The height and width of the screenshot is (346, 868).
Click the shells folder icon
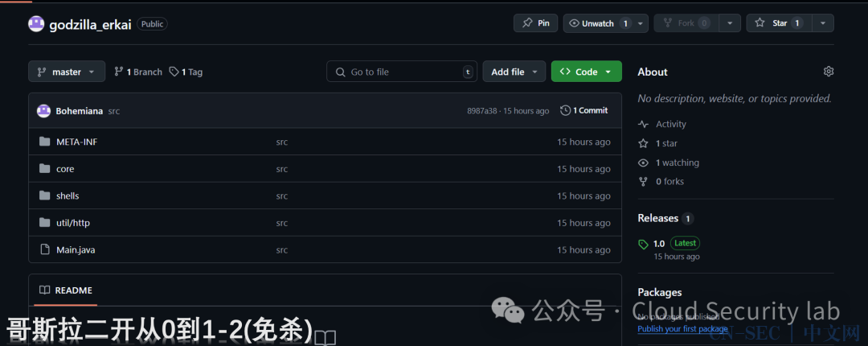(x=45, y=196)
